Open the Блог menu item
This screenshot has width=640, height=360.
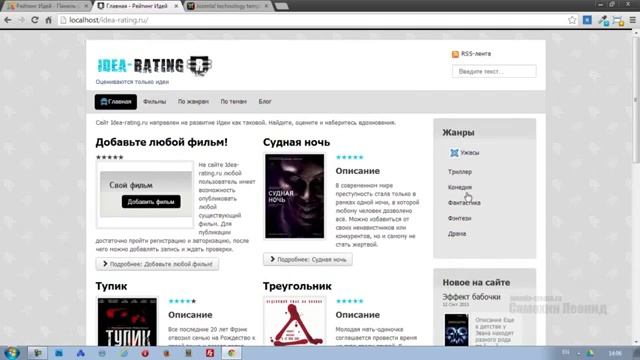(x=264, y=102)
